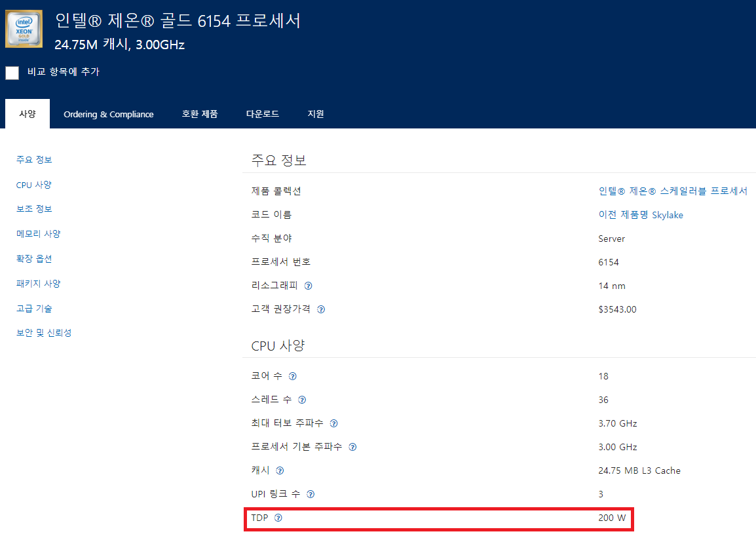Click the question mark next to 스레드 수

pyautogui.click(x=302, y=400)
